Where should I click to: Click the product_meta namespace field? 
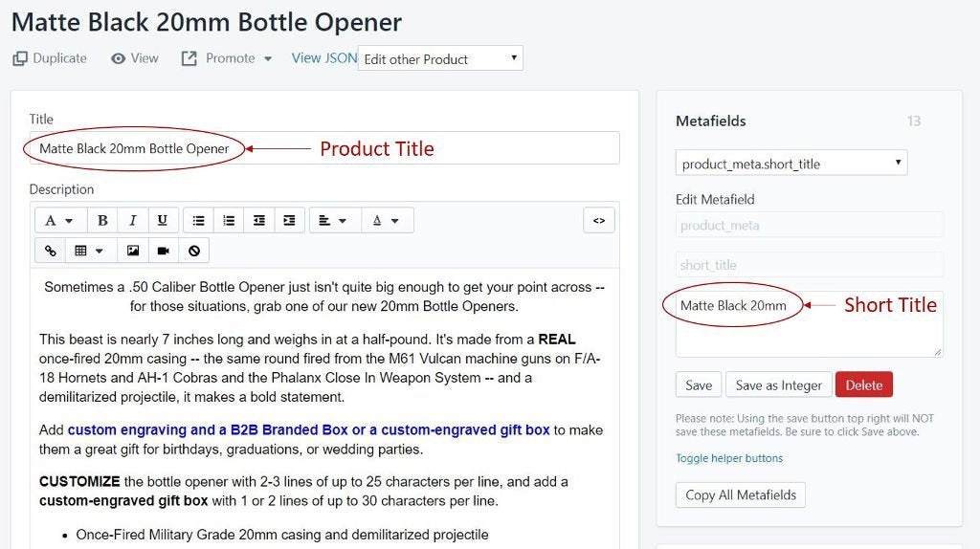[809, 225]
